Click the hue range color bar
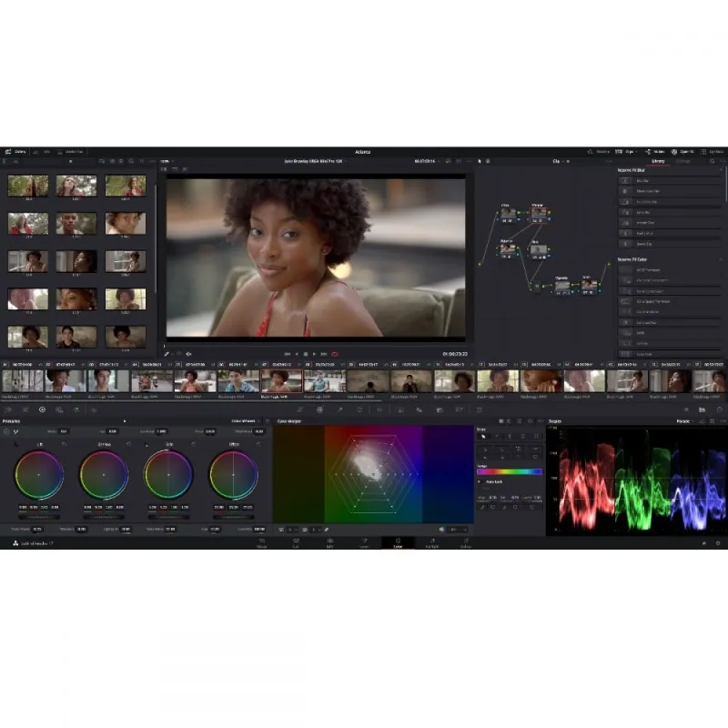This screenshot has height=728, width=728. pos(509,471)
